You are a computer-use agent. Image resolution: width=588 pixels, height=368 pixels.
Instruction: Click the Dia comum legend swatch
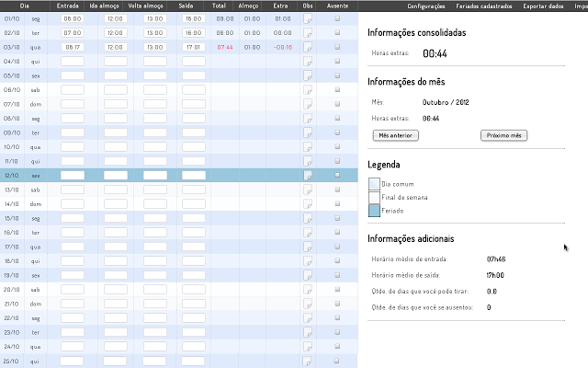373,184
